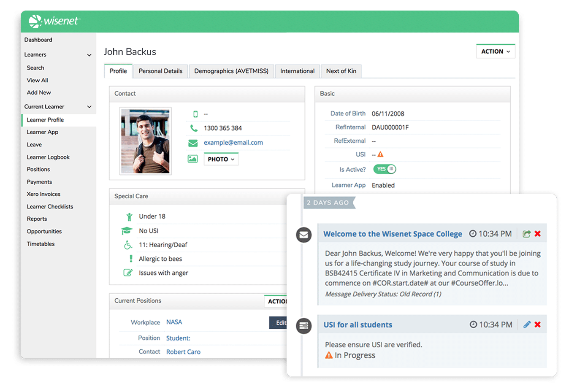Click the USI warning triangle icon
Viewport: 577px width, 392px height.
click(x=380, y=154)
